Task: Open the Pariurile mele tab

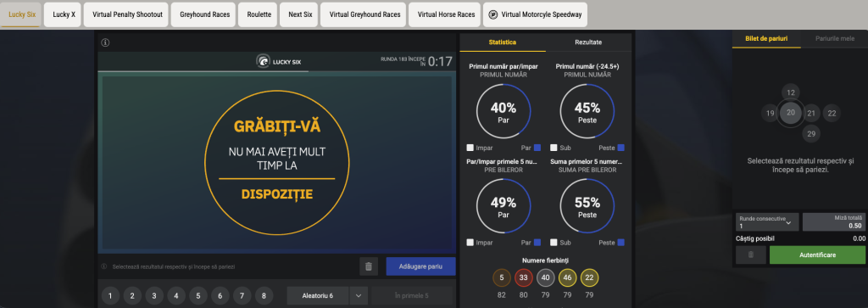Action: tap(835, 39)
